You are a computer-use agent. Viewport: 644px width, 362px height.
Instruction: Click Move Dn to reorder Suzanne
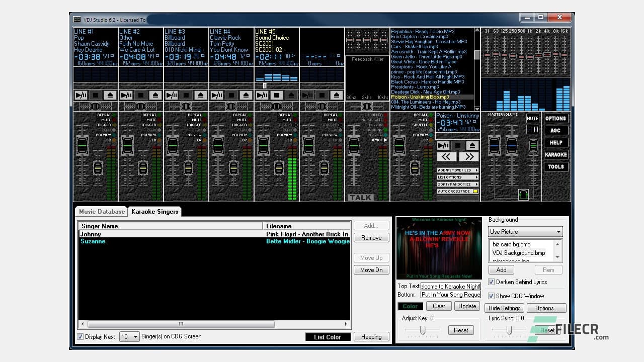pyautogui.click(x=371, y=270)
